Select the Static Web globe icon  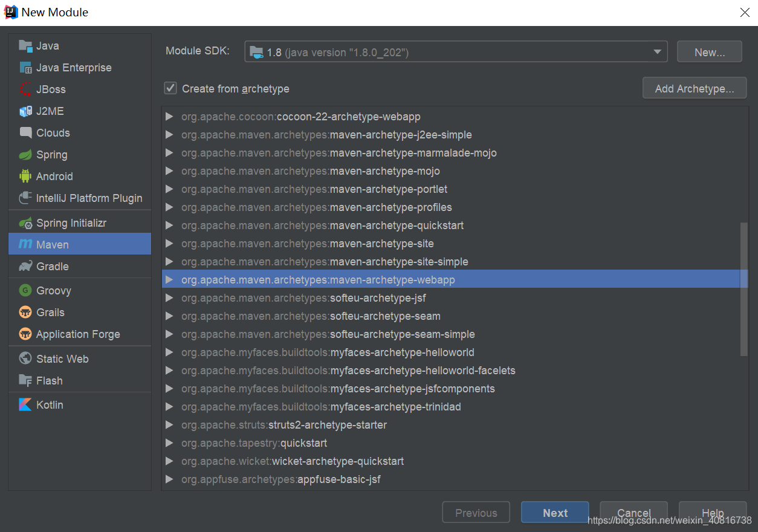[x=25, y=359]
